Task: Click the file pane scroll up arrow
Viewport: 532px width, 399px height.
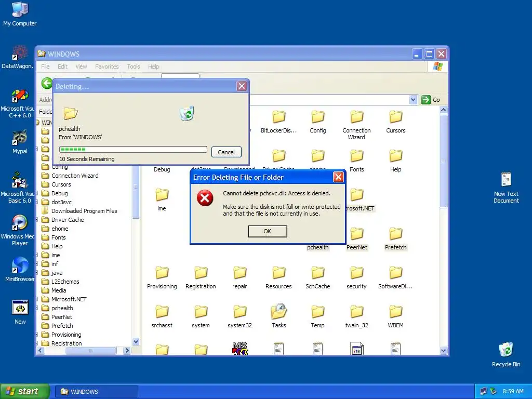Action: (x=443, y=110)
